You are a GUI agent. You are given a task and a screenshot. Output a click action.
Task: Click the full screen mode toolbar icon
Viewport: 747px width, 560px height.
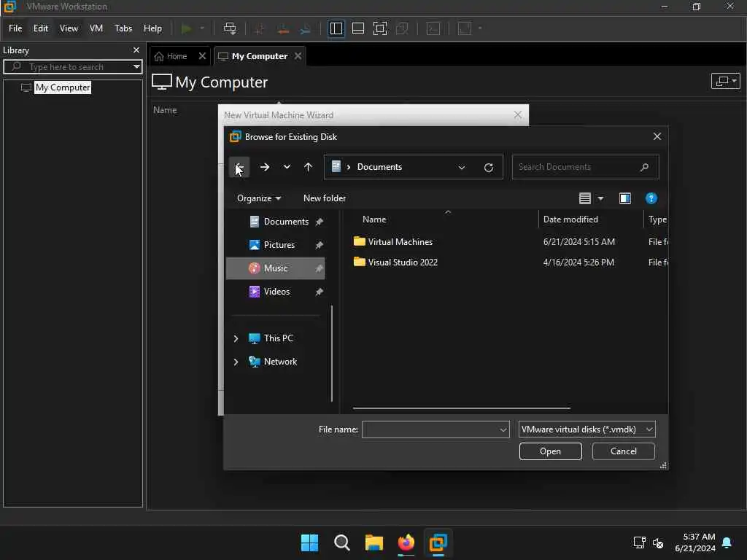pyautogui.click(x=379, y=28)
